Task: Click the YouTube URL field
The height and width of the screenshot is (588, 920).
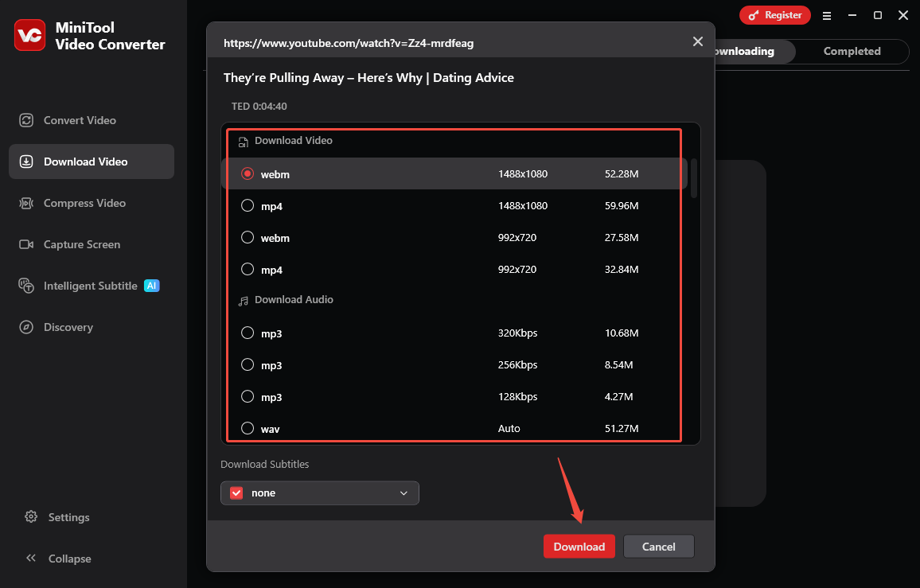Action: pos(349,43)
